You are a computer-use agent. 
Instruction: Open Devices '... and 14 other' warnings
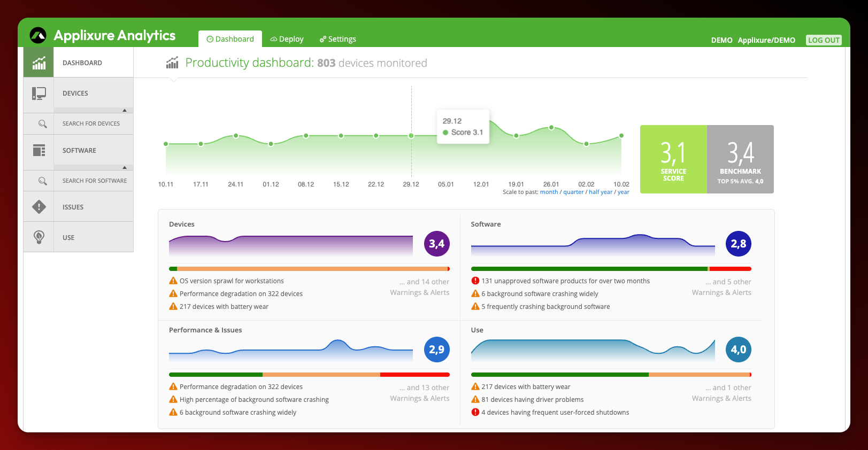[x=420, y=287]
